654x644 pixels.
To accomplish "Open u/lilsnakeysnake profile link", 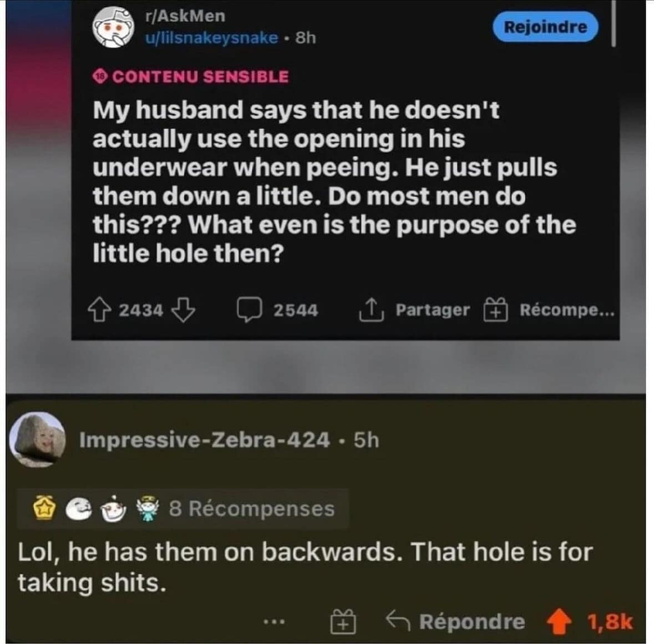I will pos(211,38).
